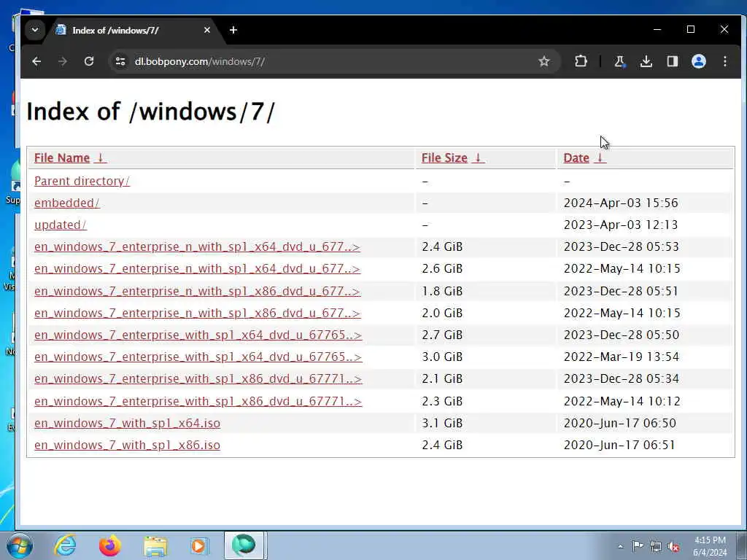Open the Chrome profile avatar
The height and width of the screenshot is (560, 747).
698,61
